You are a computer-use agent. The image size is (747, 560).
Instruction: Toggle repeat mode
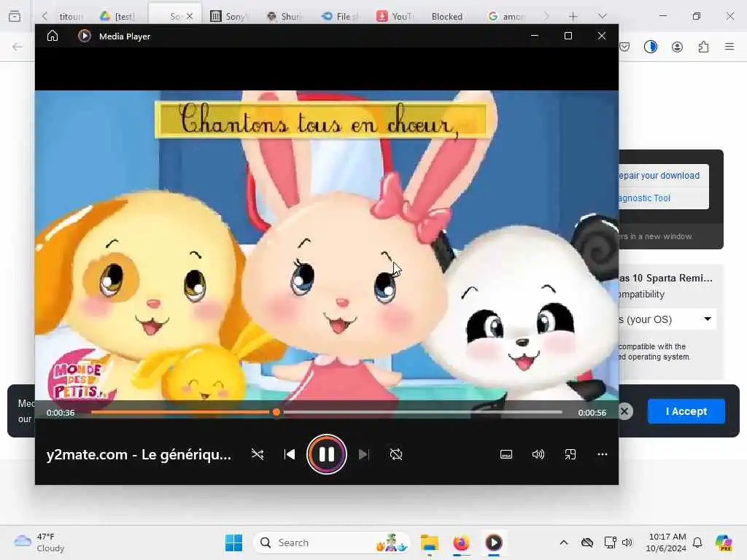396,454
